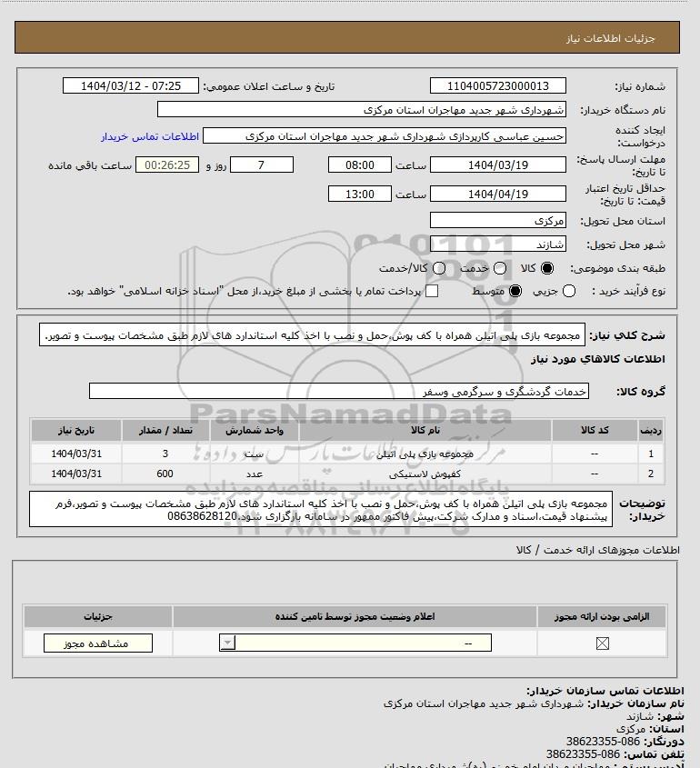Click the مشاهده مجوز button
This screenshot has height=768, width=700.
coord(98,643)
